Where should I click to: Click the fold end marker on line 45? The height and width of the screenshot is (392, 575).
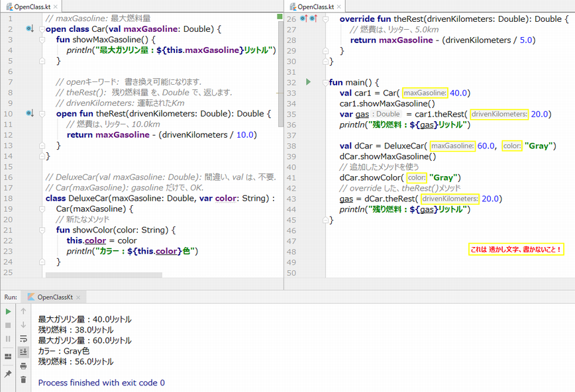pyautogui.click(x=325, y=220)
